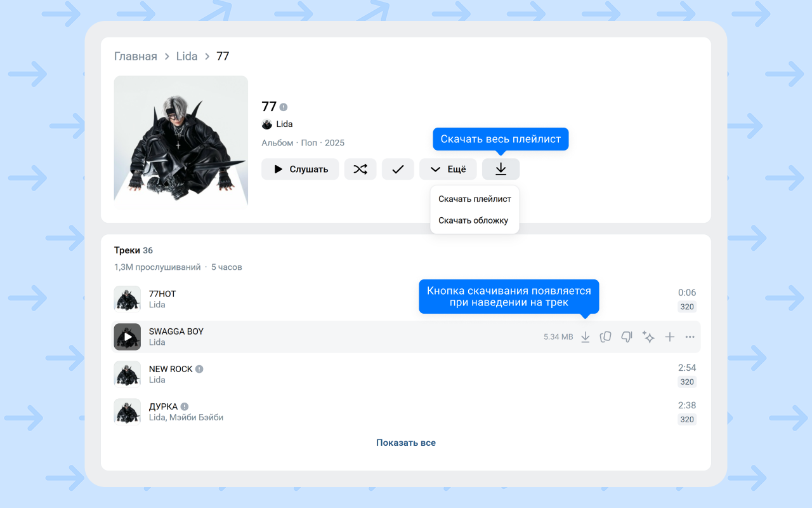Click the 77HOT track cover
The image size is (812, 508).
tap(128, 299)
